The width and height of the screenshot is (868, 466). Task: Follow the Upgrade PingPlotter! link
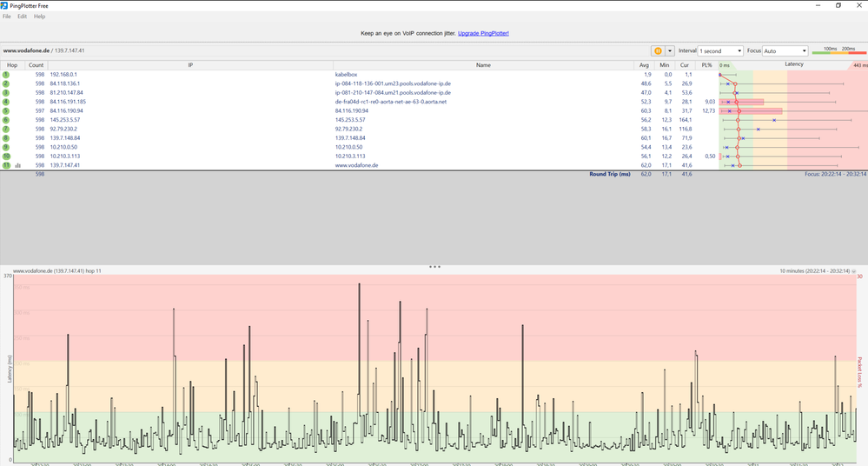click(x=483, y=33)
